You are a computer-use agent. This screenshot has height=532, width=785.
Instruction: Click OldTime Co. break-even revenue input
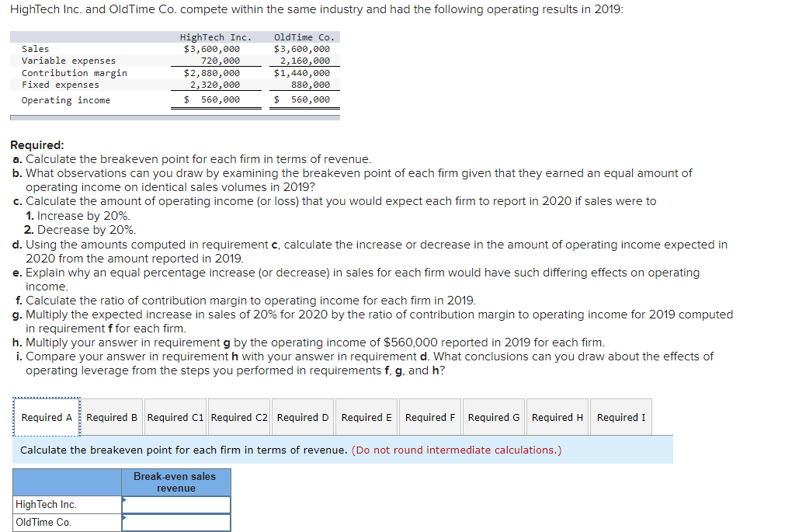pyautogui.click(x=176, y=522)
